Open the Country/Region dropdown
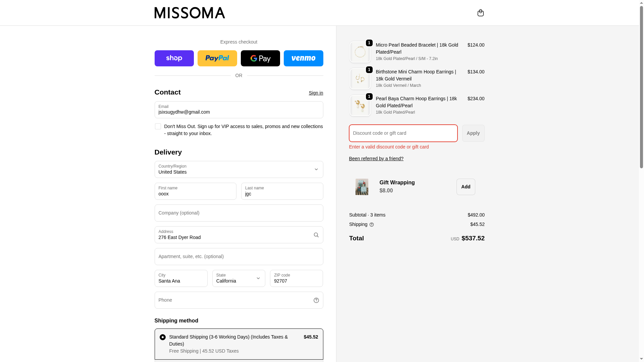644x362 pixels. click(239, 170)
